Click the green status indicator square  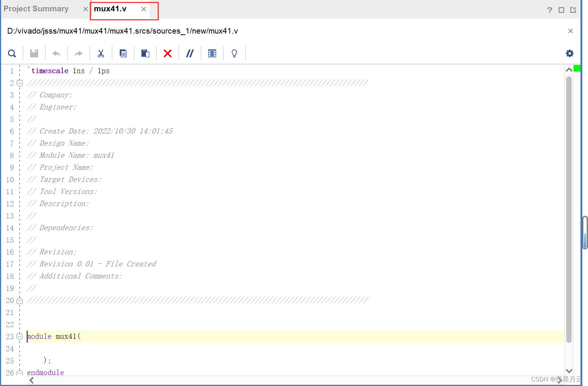tap(577, 68)
